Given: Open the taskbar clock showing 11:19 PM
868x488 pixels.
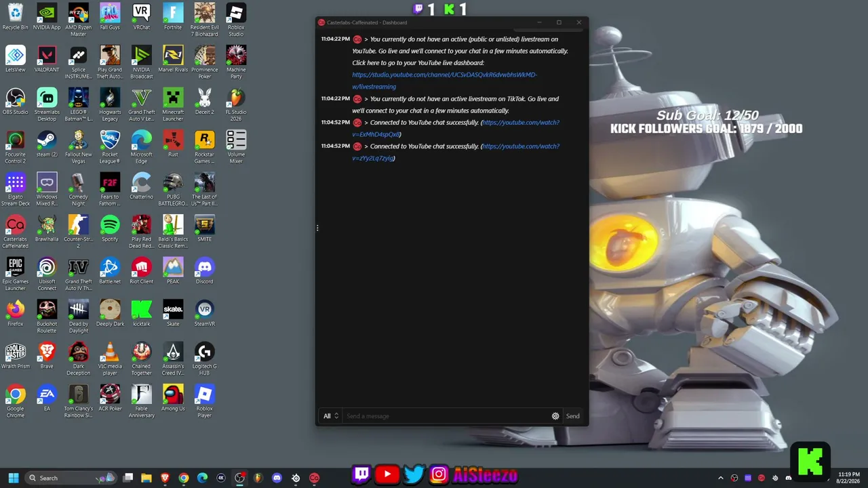Looking at the screenshot, I should click(x=849, y=478).
